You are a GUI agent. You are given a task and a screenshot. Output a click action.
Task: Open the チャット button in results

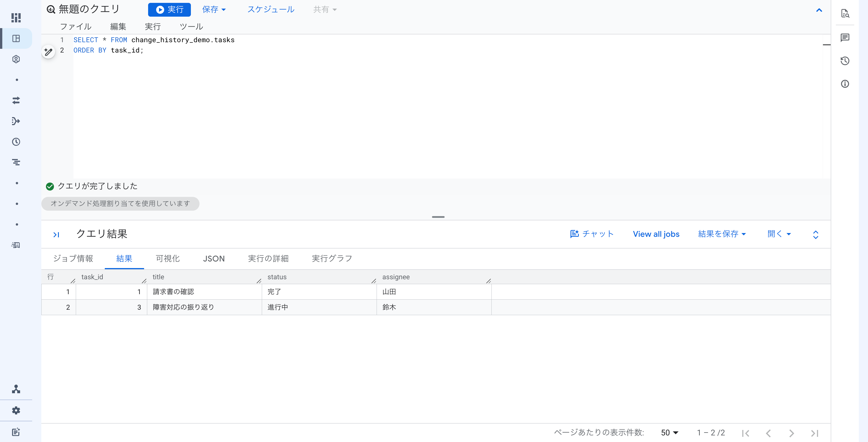[x=592, y=234]
